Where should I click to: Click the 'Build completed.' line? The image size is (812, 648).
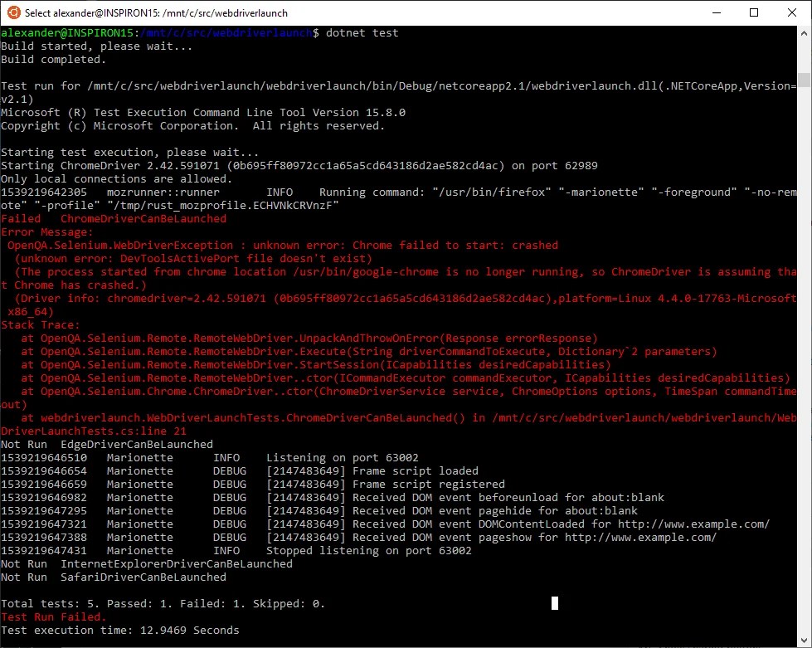pos(53,60)
